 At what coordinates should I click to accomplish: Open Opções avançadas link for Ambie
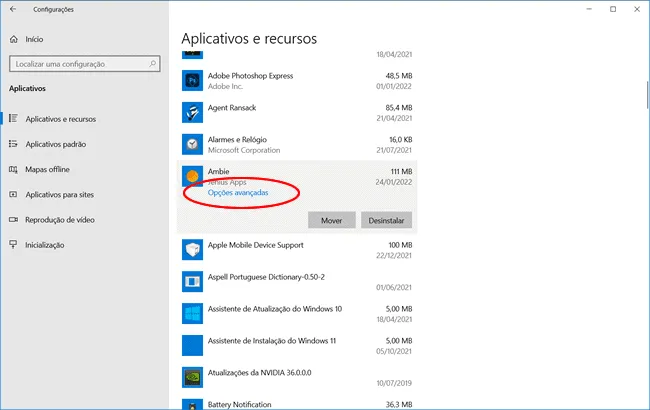[238, 193]
